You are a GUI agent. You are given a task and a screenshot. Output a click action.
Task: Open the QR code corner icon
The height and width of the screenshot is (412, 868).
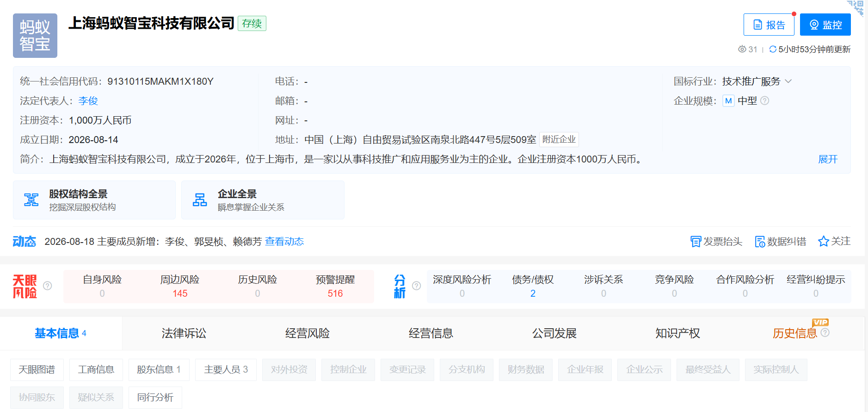[856, 7]
